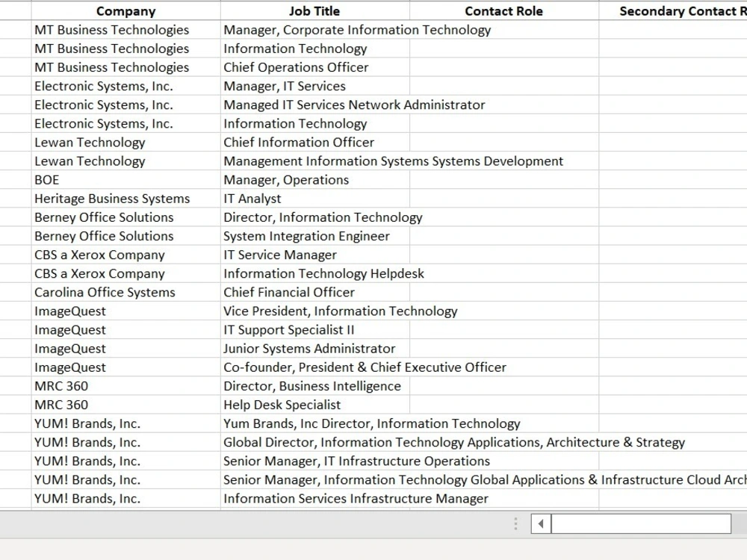Select the 'Chief Information Officer' cell
The height and width of the screenshot is (560, 747).
[x=314, y=143]
